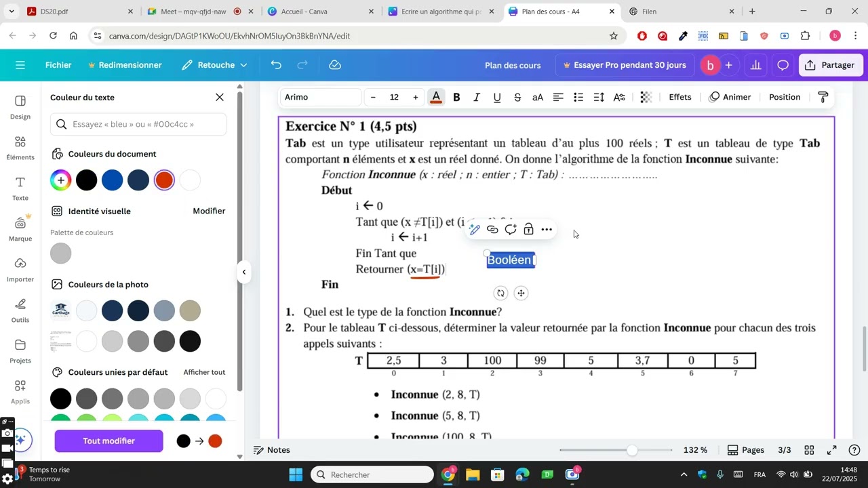Open the Outils sidebar panel
The image size is (868, 488).
tap(20, 310)
